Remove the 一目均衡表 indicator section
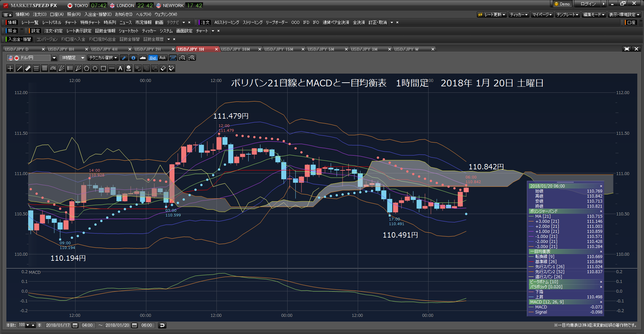Screen dimensions: 644x334 coord(601,252)
